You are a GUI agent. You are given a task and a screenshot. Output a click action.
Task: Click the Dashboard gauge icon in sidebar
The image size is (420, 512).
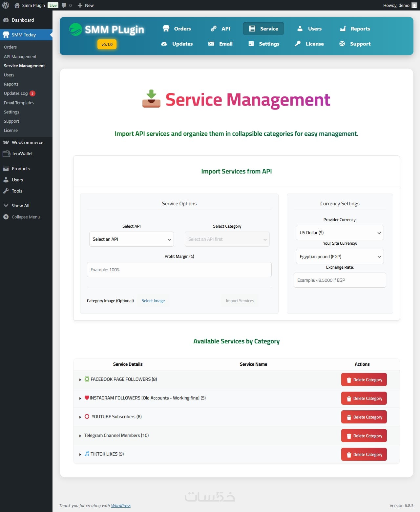point(6,20)
